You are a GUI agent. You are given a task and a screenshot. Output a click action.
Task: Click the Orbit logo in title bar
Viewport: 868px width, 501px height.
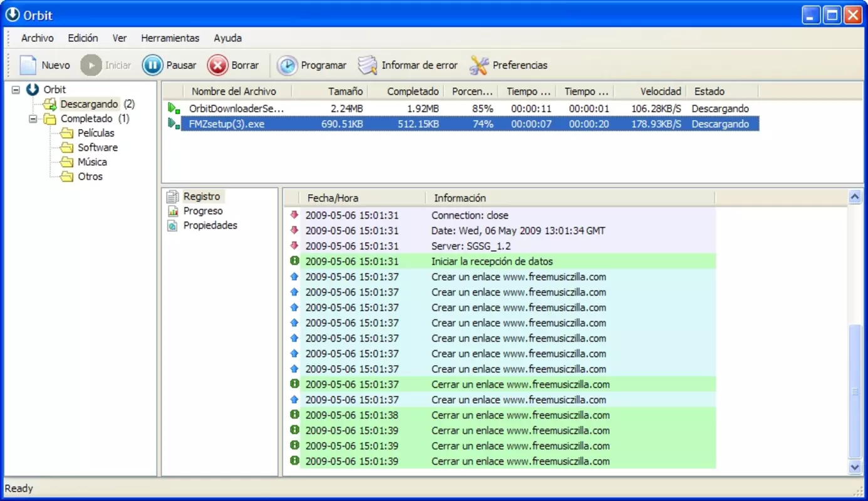[12, 14]
